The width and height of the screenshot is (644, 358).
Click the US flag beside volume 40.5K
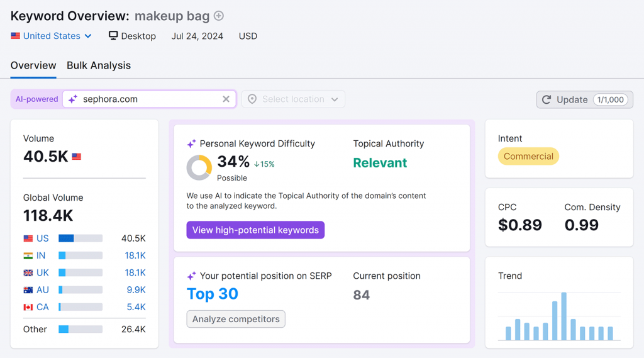click(x=77, y=157)
